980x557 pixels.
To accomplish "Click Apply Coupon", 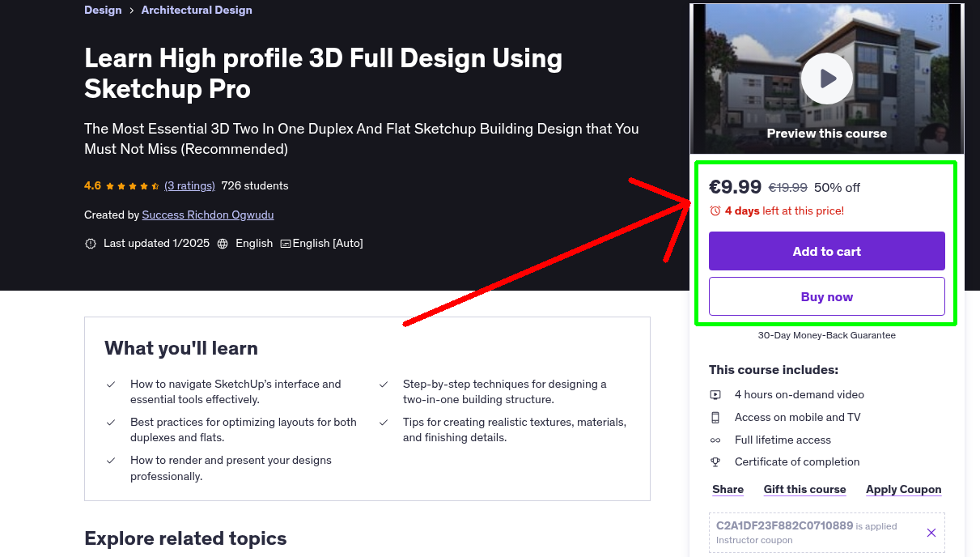I will tap(903, 489).
